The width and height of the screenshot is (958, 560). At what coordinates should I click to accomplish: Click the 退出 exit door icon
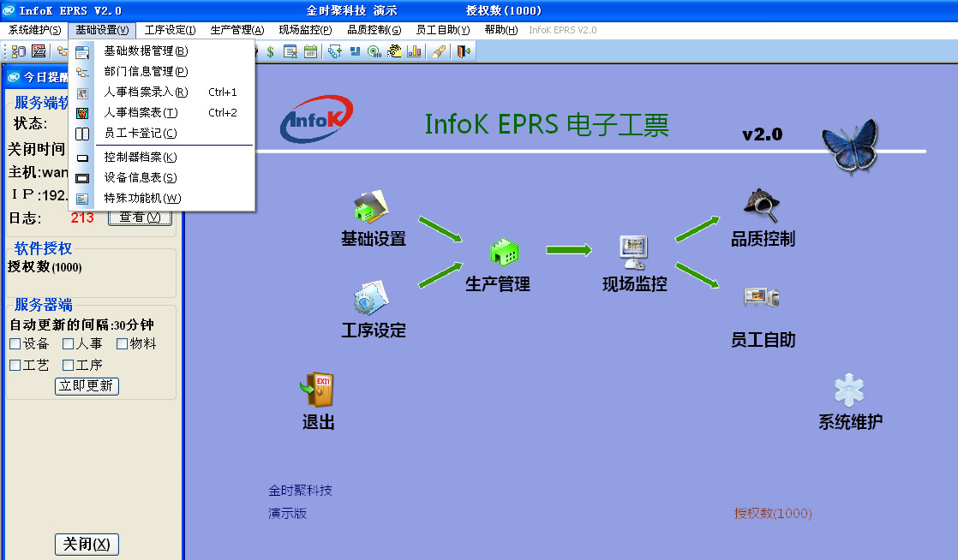click(x=317, y=390)
